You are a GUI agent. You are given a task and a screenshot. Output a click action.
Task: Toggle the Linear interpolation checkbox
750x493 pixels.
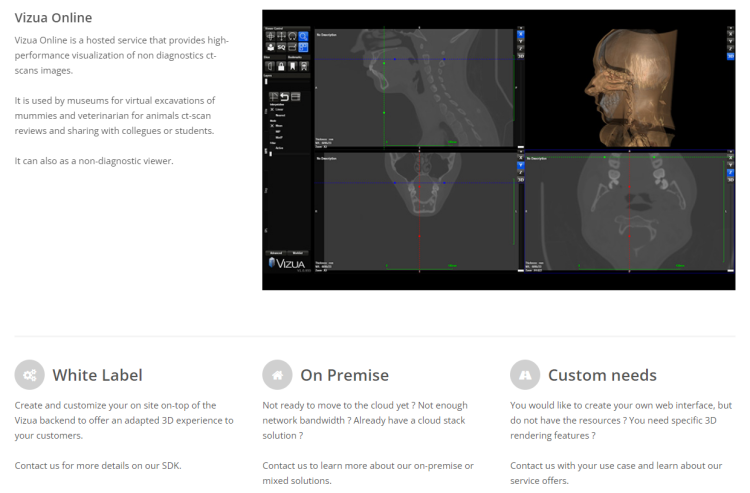coord(272,110)
